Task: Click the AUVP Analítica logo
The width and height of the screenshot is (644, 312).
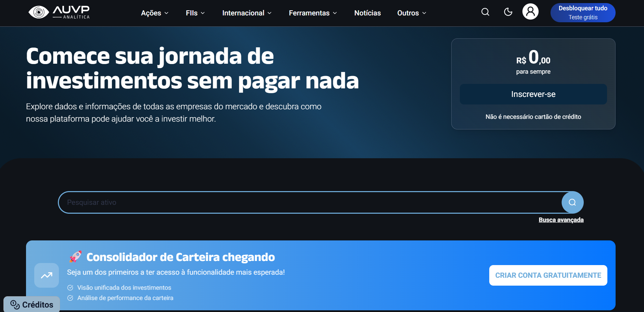Action: pos(59,12)
